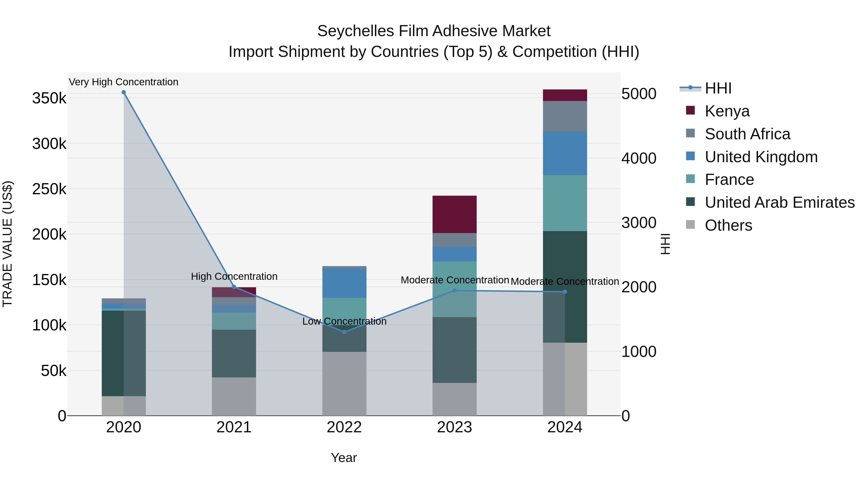868x488 pixels.
Task: Click the 'Seychelles Film Adhesive Market' title
Action: (x=434, y=31)
